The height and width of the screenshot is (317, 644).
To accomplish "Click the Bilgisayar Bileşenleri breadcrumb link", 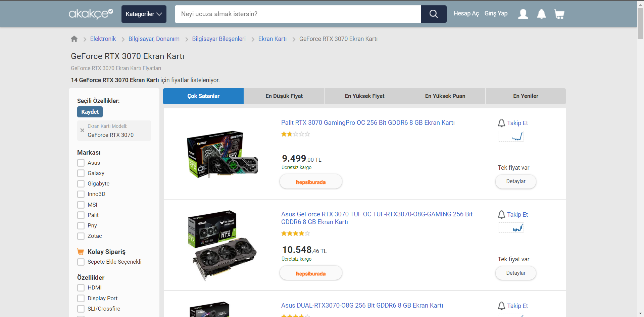I will point(219,39).
